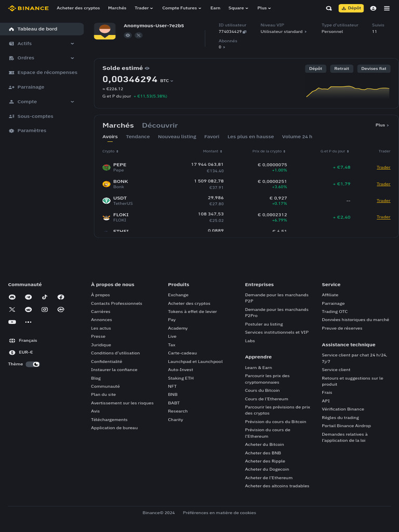The width and height of the screenshot is (399, 532).
Task: Open the Telegram community icon
Action: click(29, 297)
